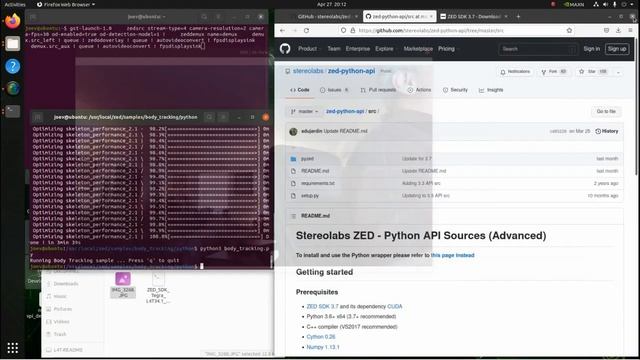
Task: Click the GitHub Search input field
Action: pyautogui.click(x=538, y=49)
